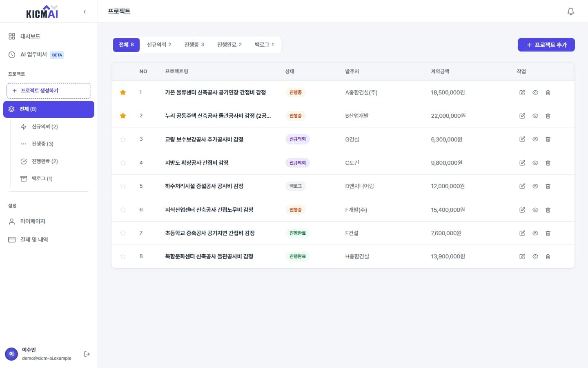Viewport: 588px width, 368px height.
Task: Unstar the 누리 공동주택 project
Action: pyautogui.click(x=123, y=116)
